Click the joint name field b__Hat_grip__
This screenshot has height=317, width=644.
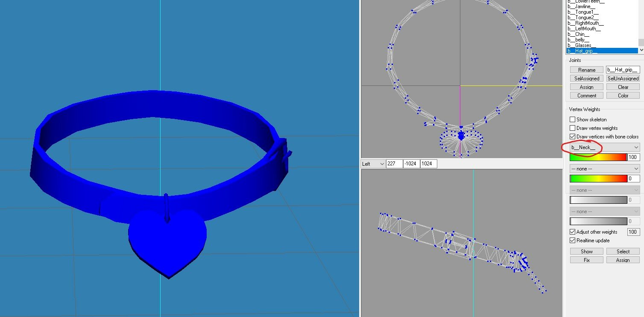click(x=623, y=70)
